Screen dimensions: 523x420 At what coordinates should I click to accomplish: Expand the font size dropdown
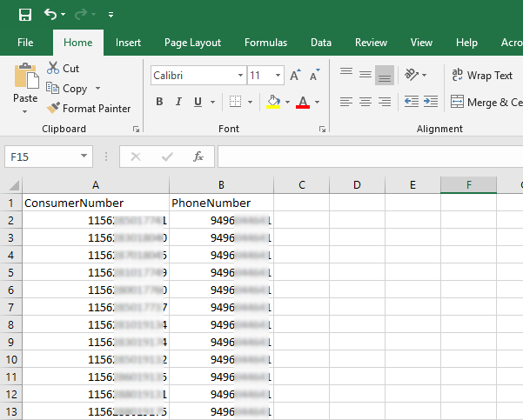coord(278,76)
